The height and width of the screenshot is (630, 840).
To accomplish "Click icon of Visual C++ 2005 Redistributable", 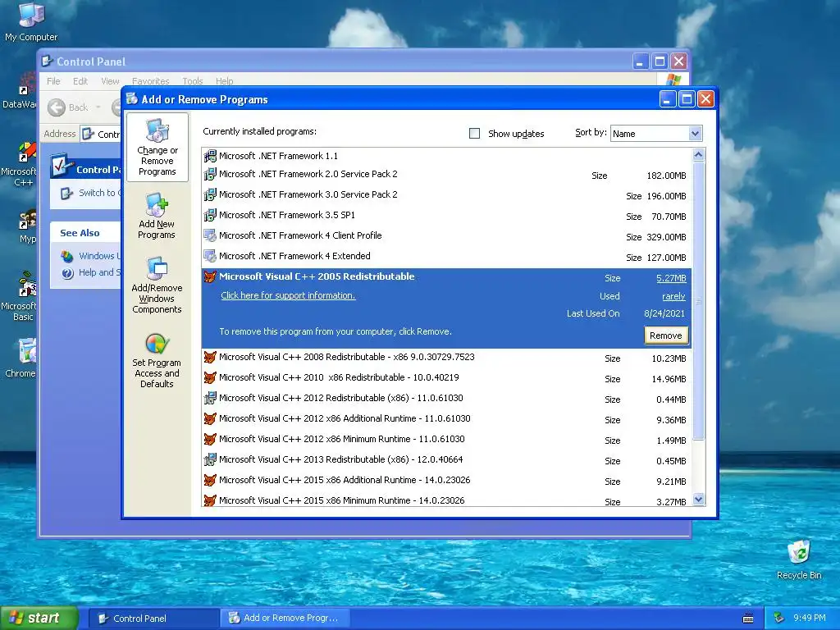I will 210,276.
